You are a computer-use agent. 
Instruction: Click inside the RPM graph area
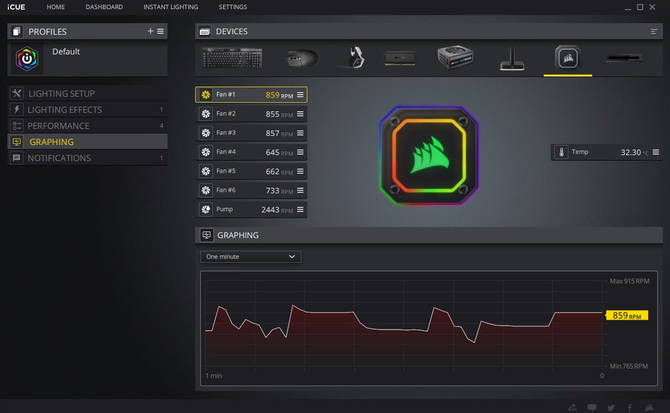point(404,324)
